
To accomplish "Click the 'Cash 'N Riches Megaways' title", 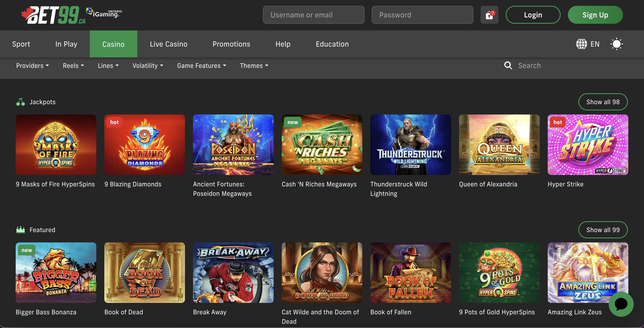I will point(319,184).
